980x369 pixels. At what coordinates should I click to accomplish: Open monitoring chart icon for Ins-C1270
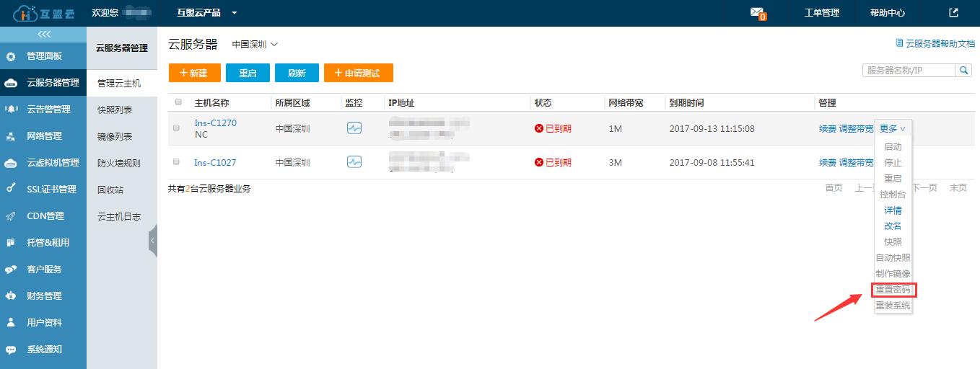354,128
